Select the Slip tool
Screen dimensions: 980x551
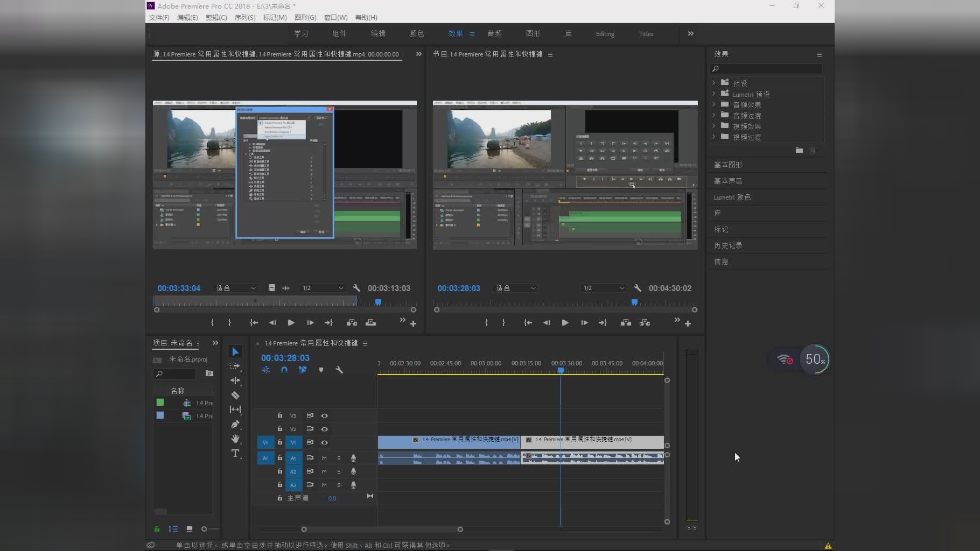click(235, 409)
